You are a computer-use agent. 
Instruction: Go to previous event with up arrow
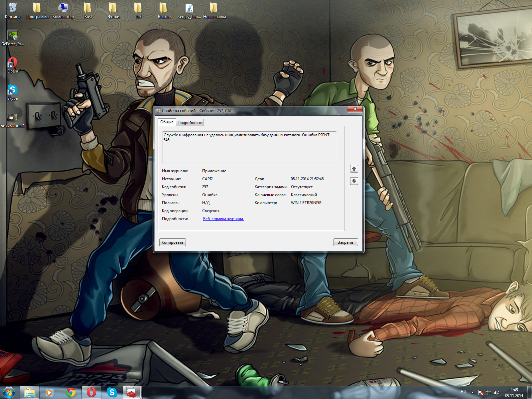pos(354,169)
